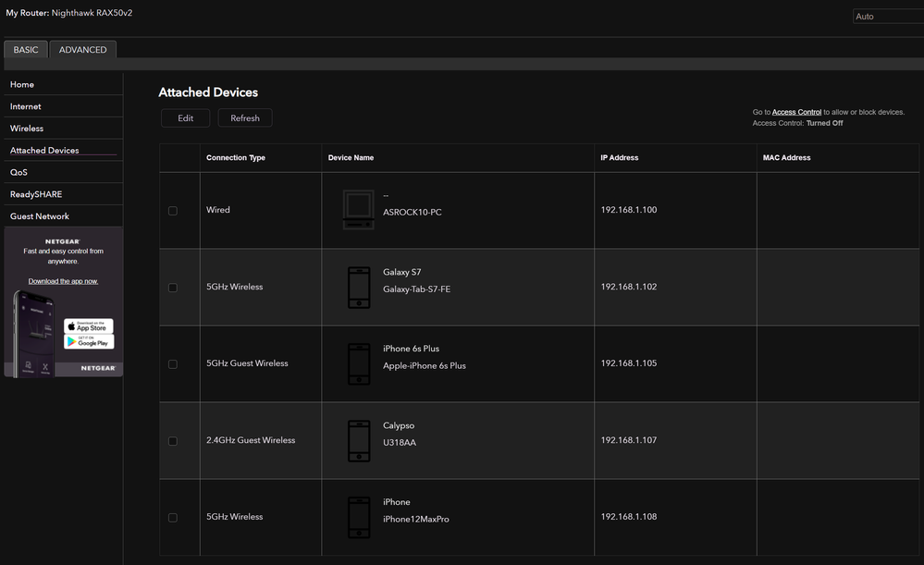The width and height of the screenshot is (924, 565).
Task: Click the iPhone 6s Plus phone icon
Action: [x=359, y=363]
